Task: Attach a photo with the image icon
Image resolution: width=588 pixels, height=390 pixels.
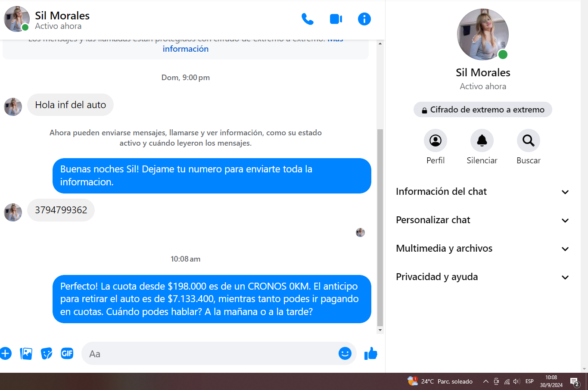Action: [26, 354]
